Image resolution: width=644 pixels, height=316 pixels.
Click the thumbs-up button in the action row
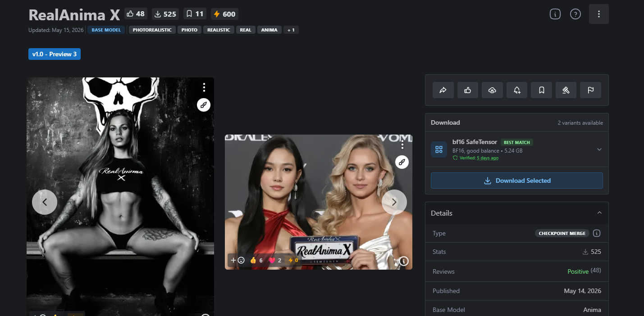point(468,90)
